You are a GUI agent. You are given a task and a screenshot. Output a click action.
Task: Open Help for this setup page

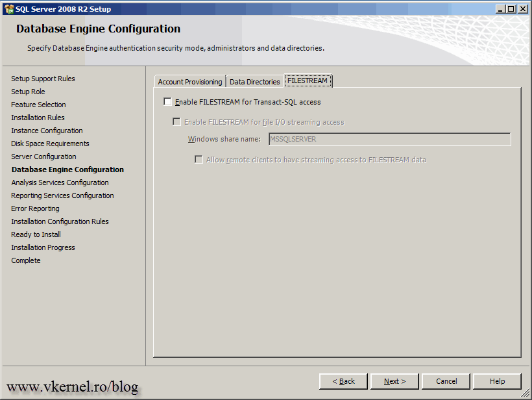(x=497, y=381)
